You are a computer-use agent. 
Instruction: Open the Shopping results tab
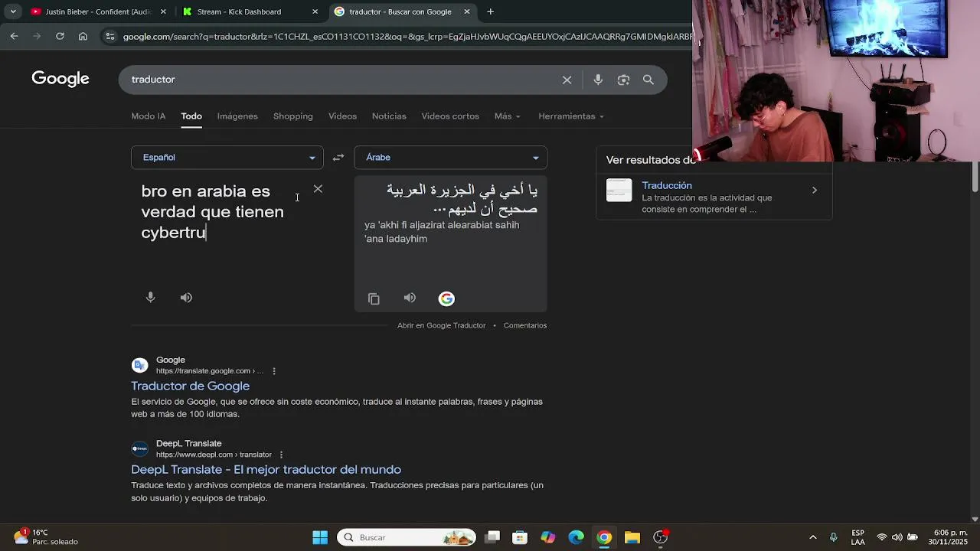293,116
